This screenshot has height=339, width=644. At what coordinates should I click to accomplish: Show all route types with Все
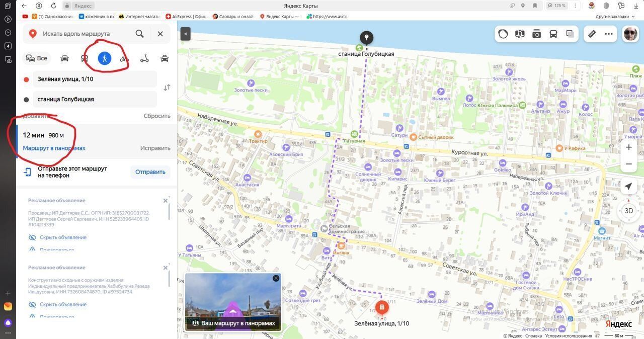click(x=37, y=58)
